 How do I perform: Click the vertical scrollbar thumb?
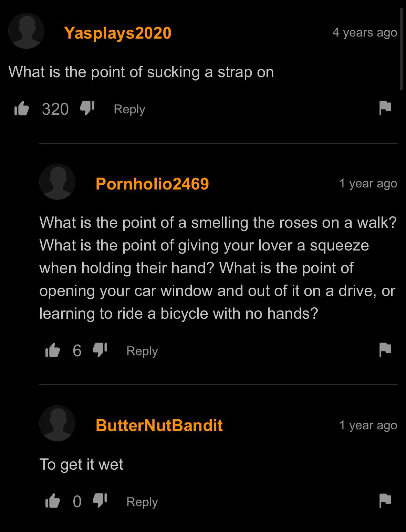click(401, 49)
